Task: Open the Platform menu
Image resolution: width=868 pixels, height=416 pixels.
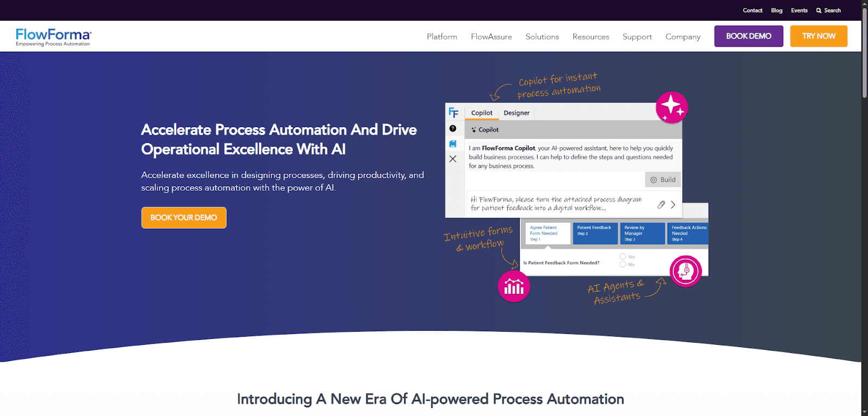Action: (442, 36)
